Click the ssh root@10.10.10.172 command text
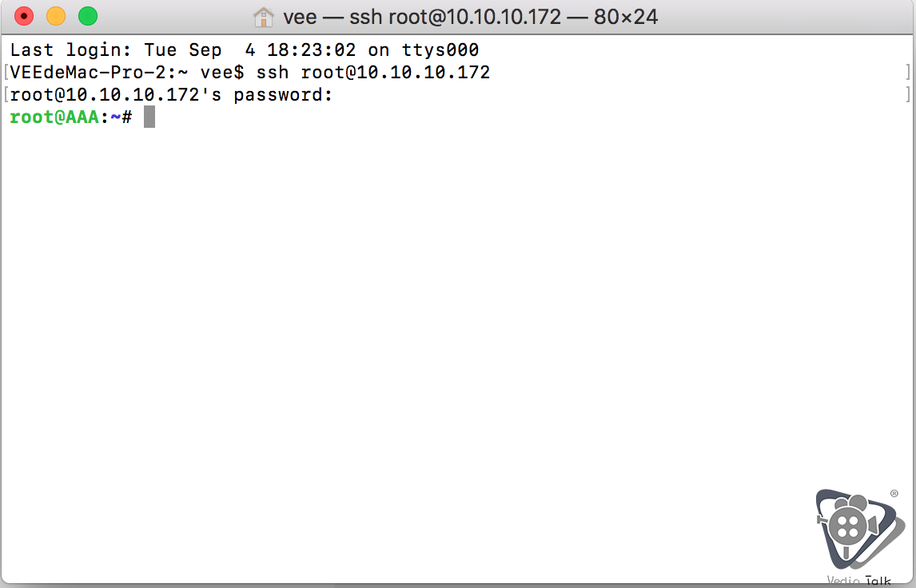The image size is (916, 588). [373, 73]
